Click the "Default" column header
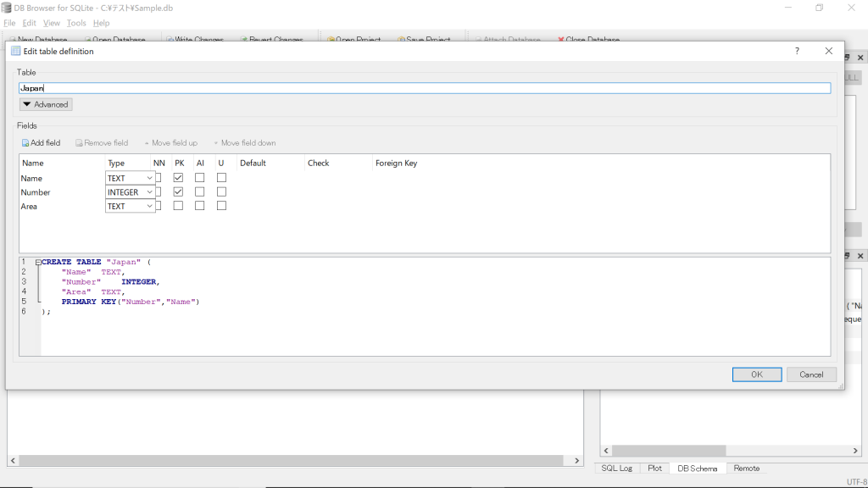This screenshot has width=868, height=488. click(253, 163)
